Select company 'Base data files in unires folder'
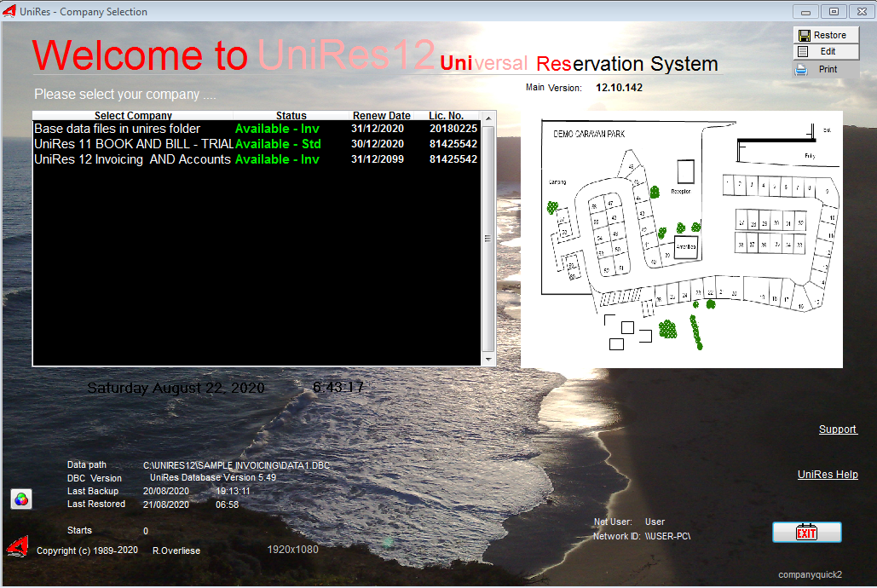 point(257,129)
